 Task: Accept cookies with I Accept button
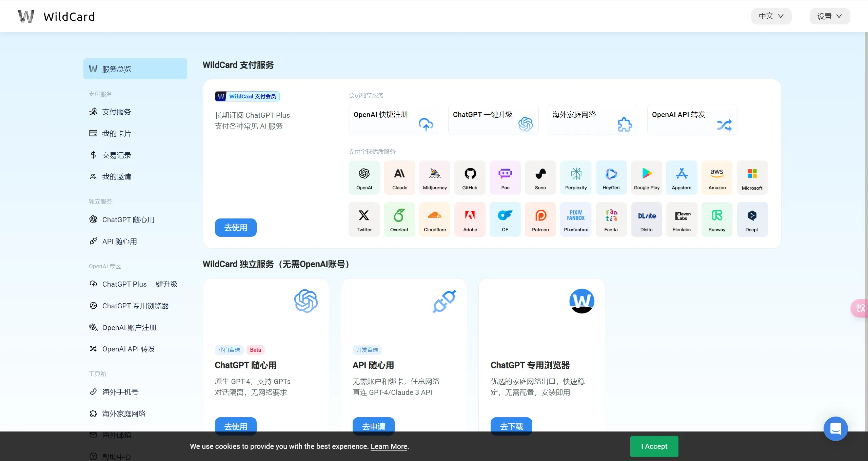[654, 446]
